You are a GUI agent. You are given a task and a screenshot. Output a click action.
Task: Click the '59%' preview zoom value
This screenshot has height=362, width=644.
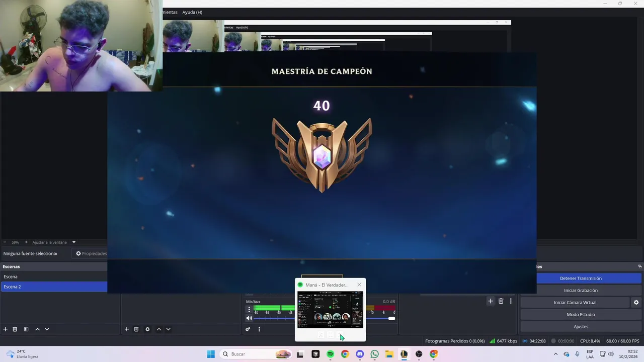[x=15, y=242]
